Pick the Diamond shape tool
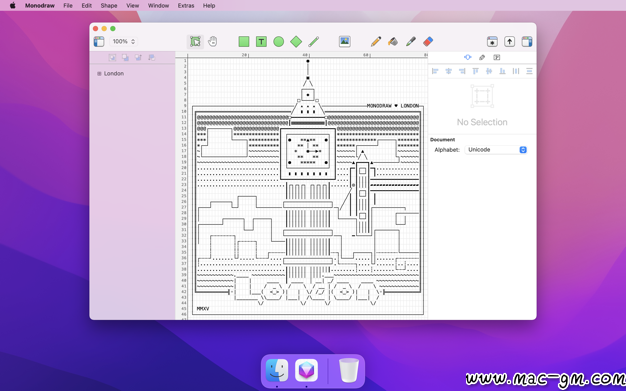 click(296, 42)
